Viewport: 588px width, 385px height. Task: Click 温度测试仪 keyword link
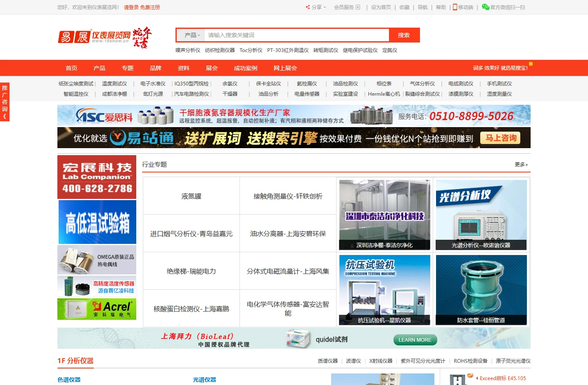(114, 83)
